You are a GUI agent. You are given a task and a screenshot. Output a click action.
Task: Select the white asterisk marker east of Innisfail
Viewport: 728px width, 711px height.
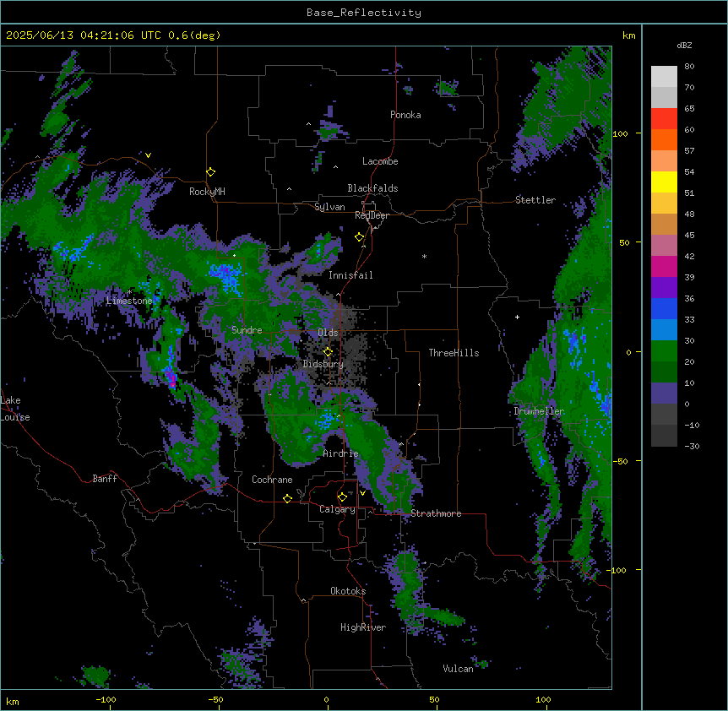[424, 256]
